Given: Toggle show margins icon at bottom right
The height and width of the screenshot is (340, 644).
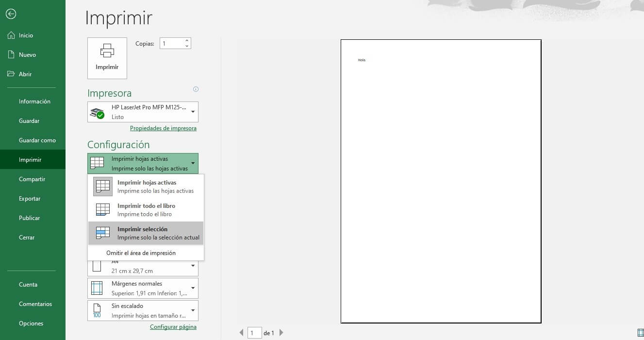Looking at the screenshot, I should click(x=640, y=332).
